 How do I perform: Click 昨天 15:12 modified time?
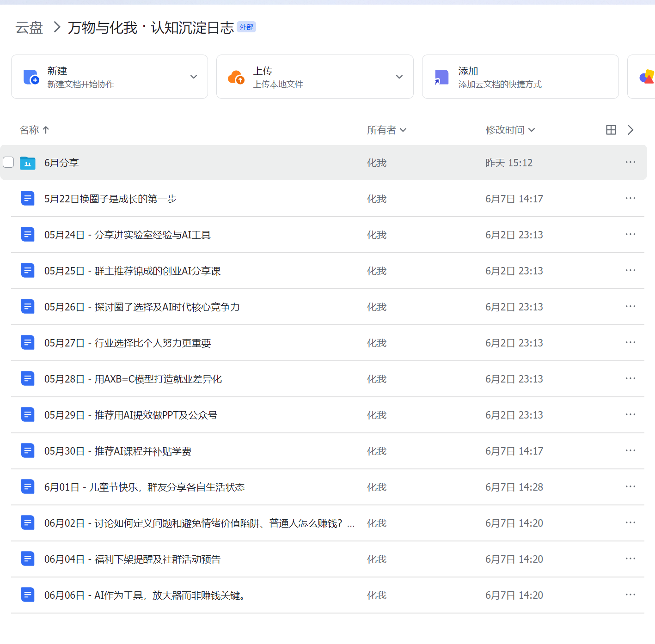pyautogui.click(x=509, y=163)
